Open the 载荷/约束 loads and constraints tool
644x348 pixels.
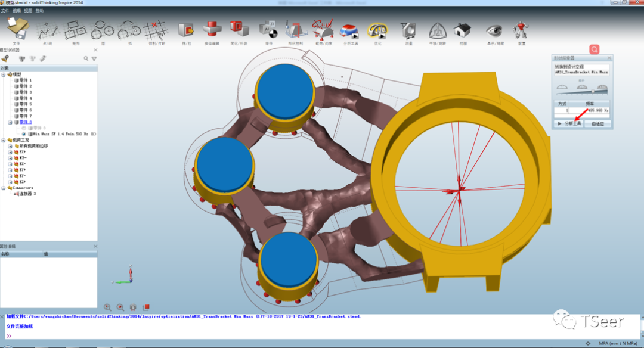click(323, 30)
